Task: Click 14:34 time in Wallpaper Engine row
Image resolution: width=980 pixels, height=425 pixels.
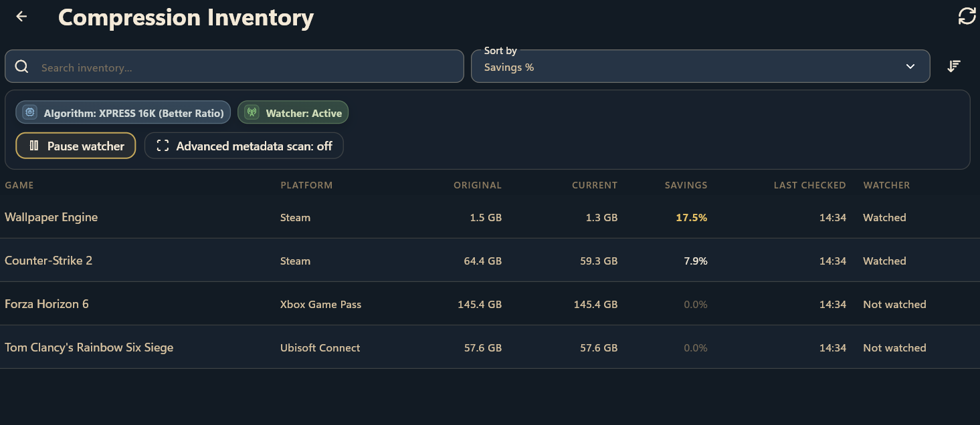Action: 833,217
